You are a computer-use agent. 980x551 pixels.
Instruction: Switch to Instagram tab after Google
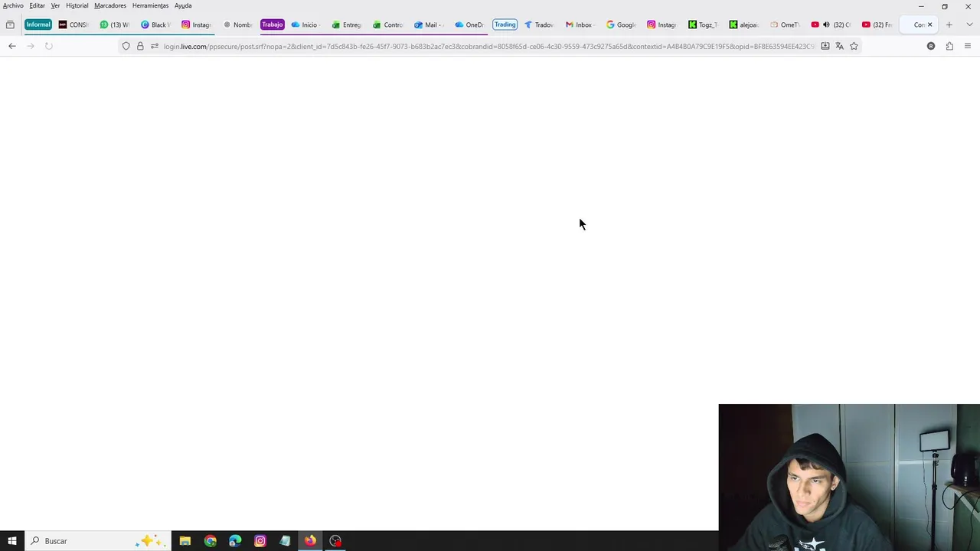point(662,24)
